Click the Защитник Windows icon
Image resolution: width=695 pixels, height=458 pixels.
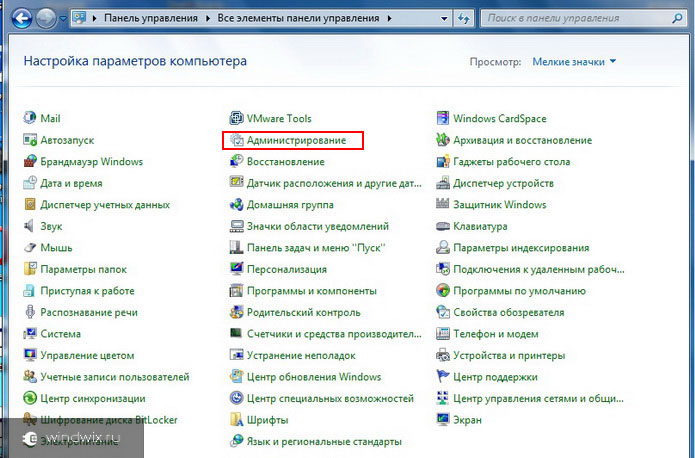(x=443, y=204)
